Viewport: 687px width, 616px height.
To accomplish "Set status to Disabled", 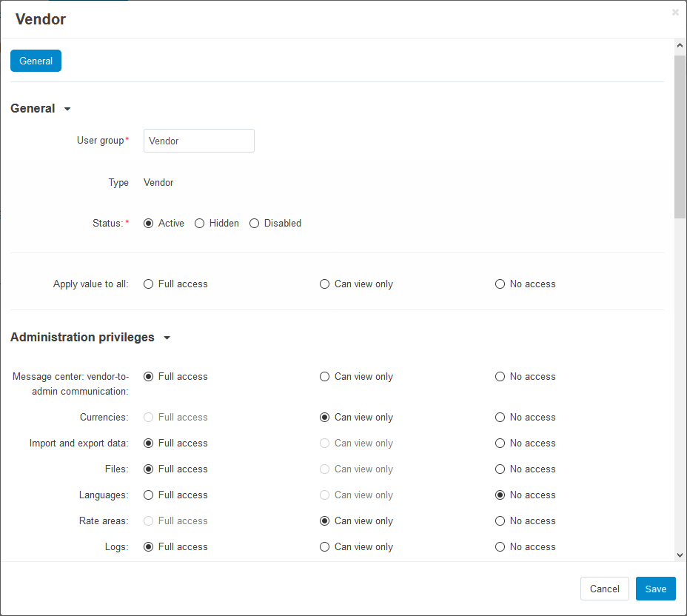I will coord(254,224).
